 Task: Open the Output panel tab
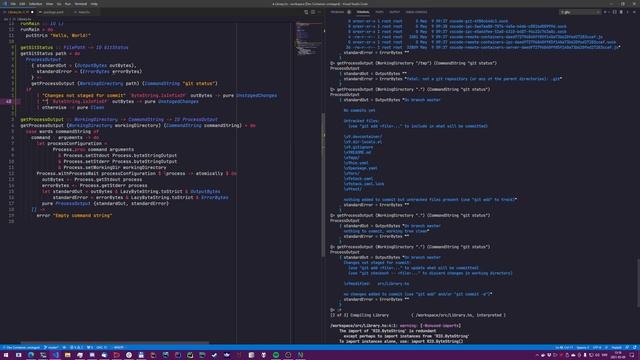coord(394,12)
